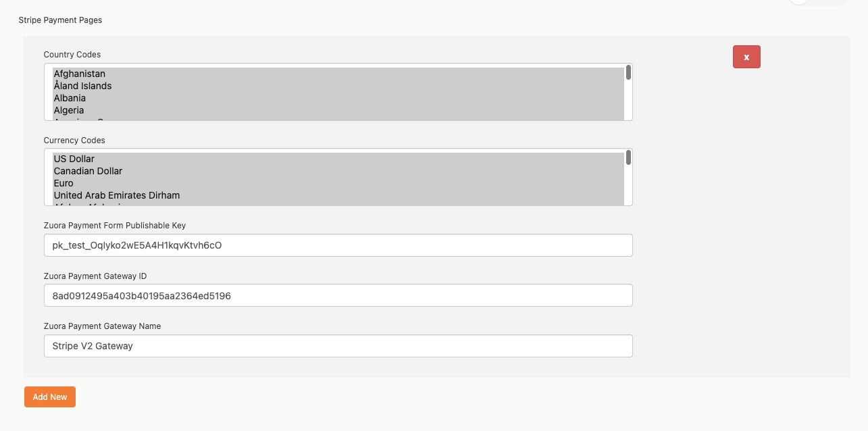This screenshot has width=868, height=431.
Task: Select US Dollar in the Currency Codes list
Action: (x=74, y=159)
